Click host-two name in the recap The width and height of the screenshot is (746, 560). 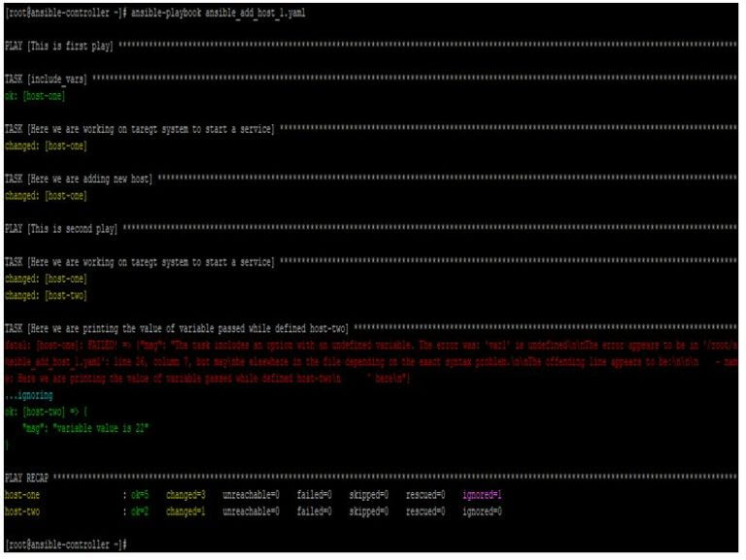point(22,512)
